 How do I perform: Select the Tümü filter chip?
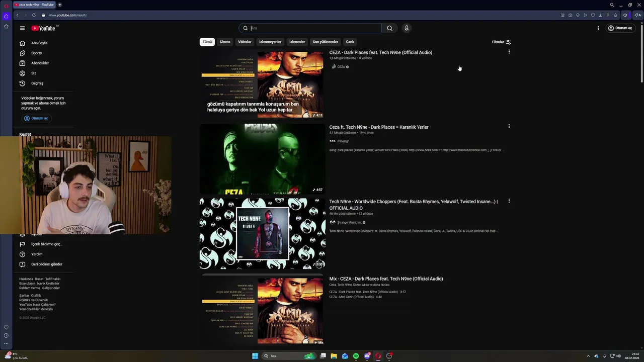coord(207,42)
